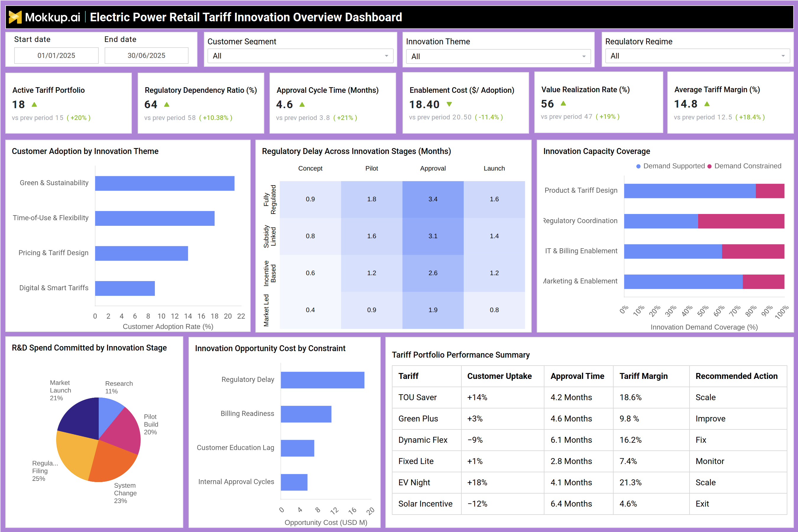798x532 pixels.
Task: Select the Customer Education Lag bar
Action: (x=298, y=448)
